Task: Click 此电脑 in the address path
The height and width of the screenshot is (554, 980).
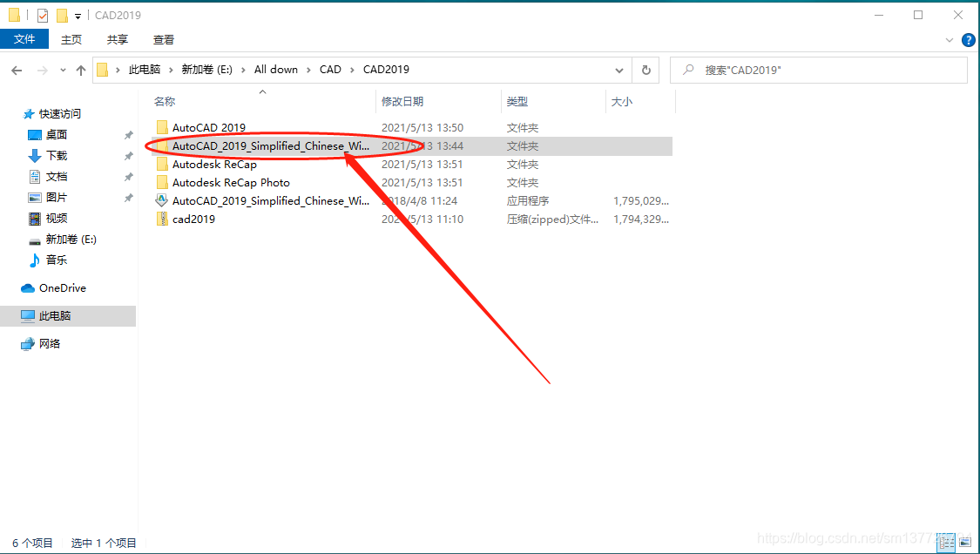Action: point(145,70)
